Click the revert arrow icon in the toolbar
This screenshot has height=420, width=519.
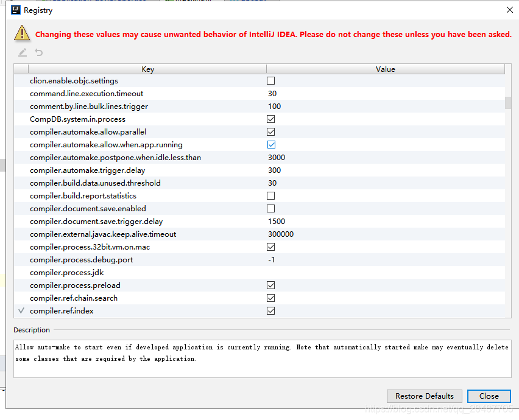(39, 52)
